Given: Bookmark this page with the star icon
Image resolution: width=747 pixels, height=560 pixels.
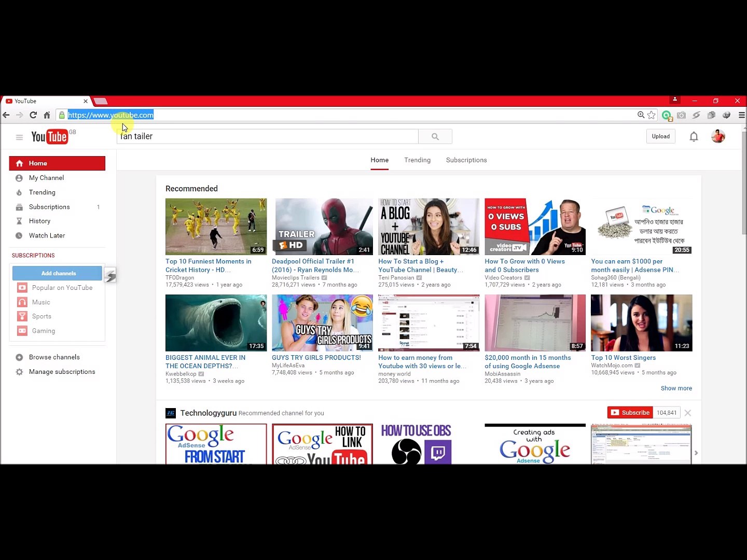Looking at the screenshot, I should [652, 115].
